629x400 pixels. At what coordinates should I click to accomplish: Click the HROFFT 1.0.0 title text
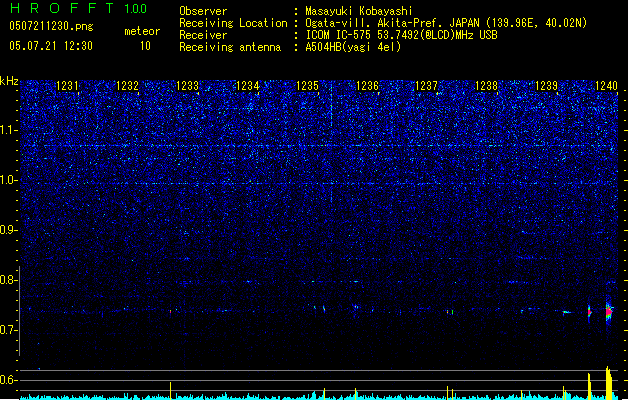tap(78, 8)
